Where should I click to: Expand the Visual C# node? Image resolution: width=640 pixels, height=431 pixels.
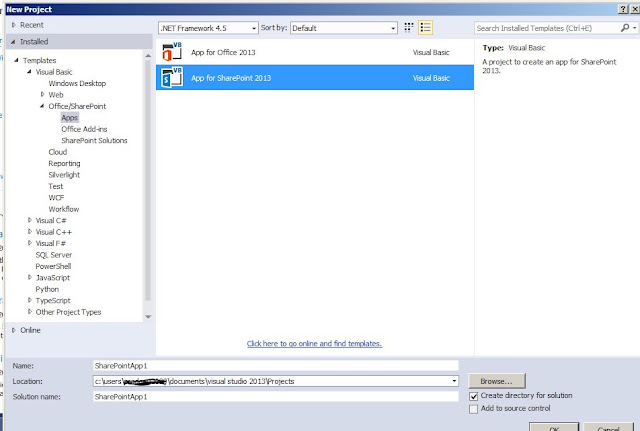29,220
